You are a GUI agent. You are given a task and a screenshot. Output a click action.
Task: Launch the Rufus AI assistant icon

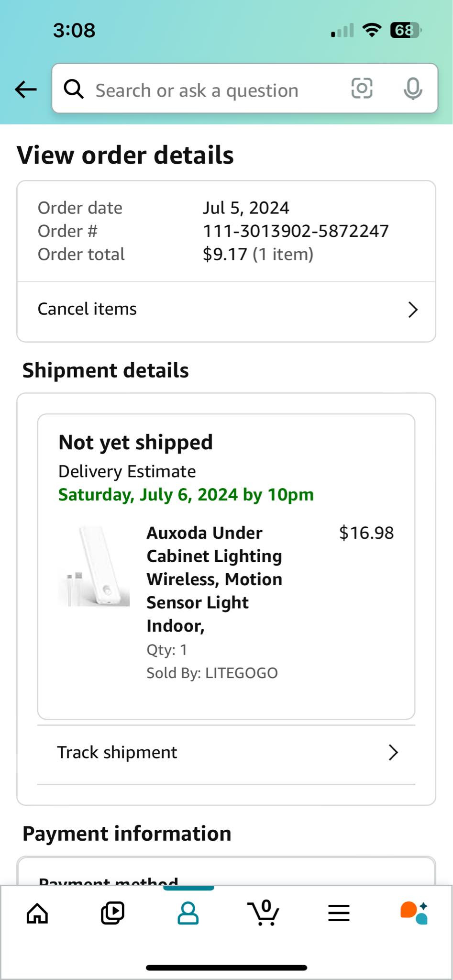(414, 913)
